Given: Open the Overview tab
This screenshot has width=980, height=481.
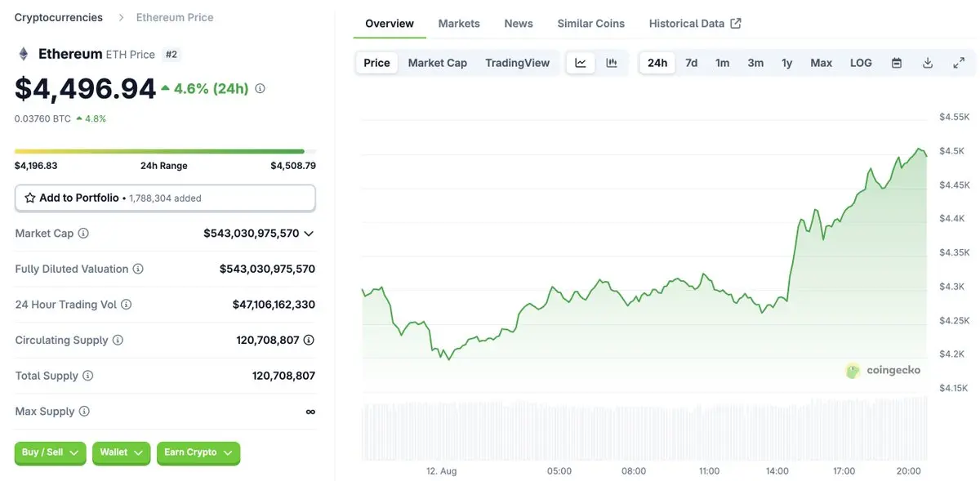Looking at the screenshot, I should (x=390, y=23).
